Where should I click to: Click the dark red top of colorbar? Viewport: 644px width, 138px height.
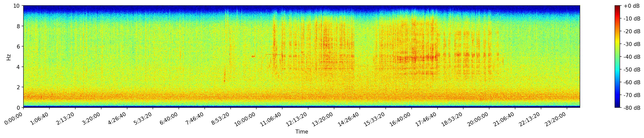[x=617, y=7]
